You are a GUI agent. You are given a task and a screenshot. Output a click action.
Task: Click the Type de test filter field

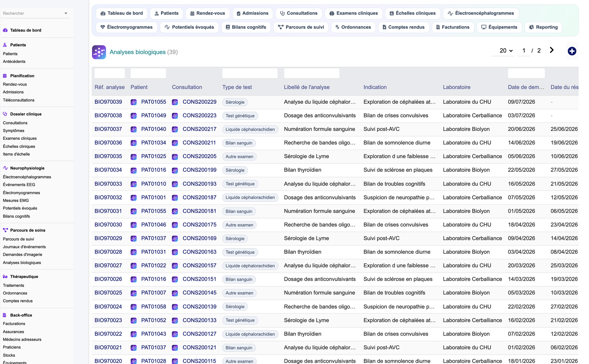250,73
